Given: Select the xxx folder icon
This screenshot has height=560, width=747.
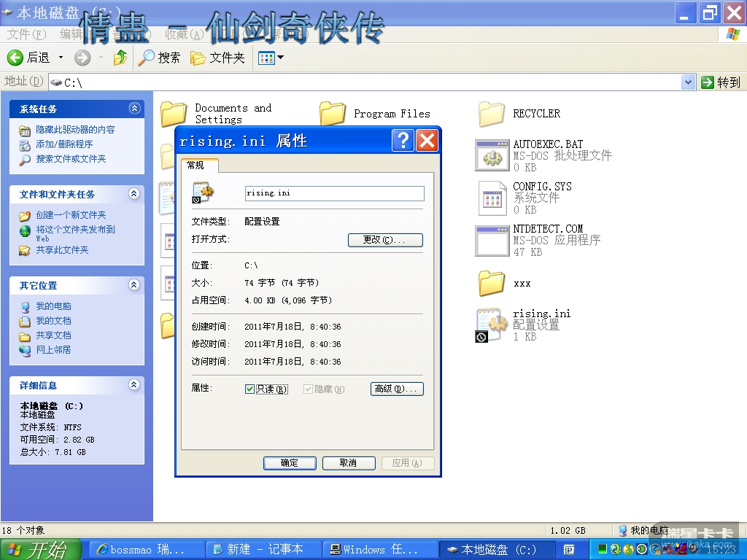Looking at the screenshot, I should pyautogui.click(x=491, y=284).
